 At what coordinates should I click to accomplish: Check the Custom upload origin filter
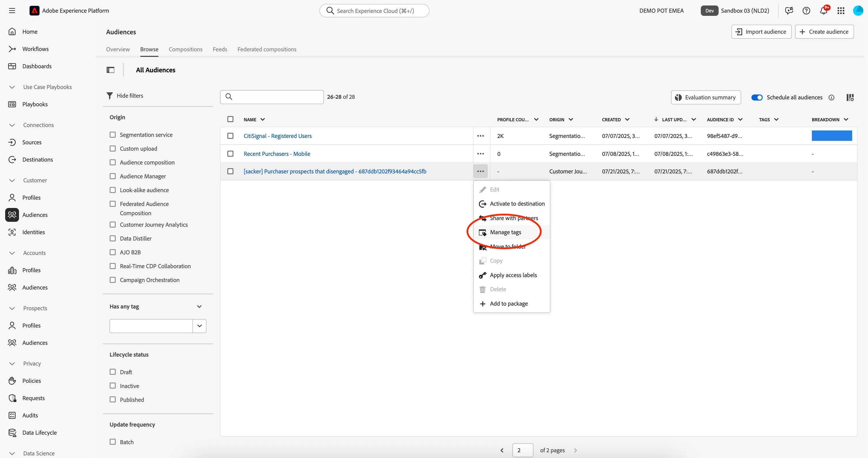point(113,148)
